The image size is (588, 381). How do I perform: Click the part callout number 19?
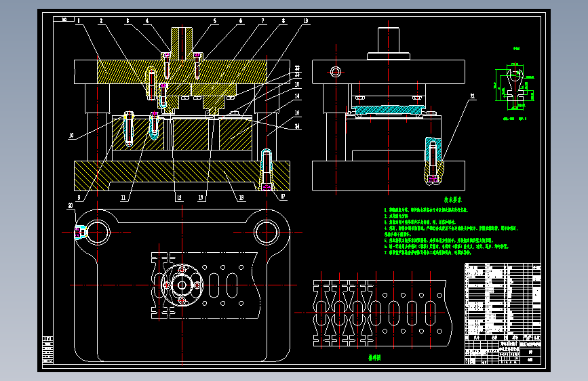(306, 21)
